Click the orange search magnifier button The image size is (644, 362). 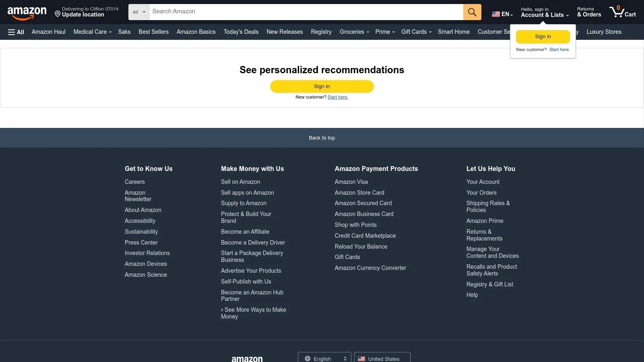pos(472,12)
